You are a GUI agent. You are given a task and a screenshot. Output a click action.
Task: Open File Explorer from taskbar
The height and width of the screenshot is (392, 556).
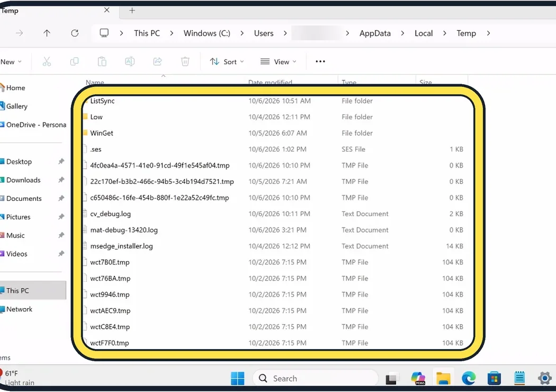[x=443, y=378]
